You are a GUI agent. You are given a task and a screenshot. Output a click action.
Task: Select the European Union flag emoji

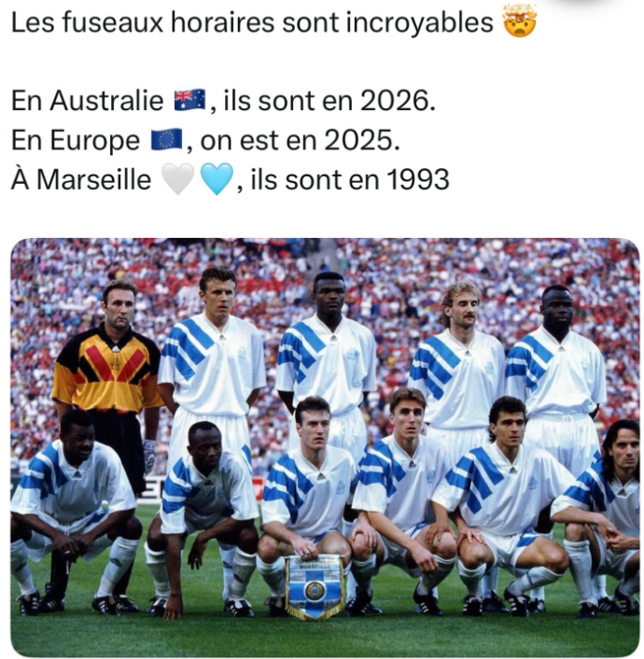(x=166, y=139)
